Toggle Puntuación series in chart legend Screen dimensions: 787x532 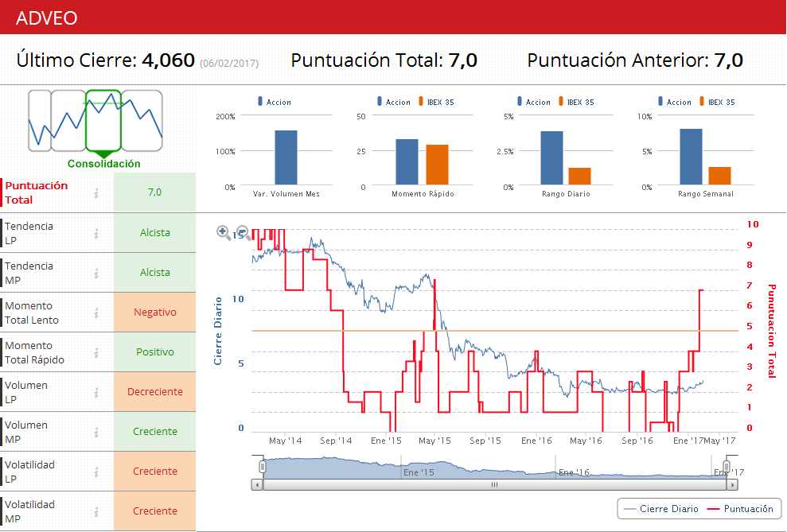point(740,509)
